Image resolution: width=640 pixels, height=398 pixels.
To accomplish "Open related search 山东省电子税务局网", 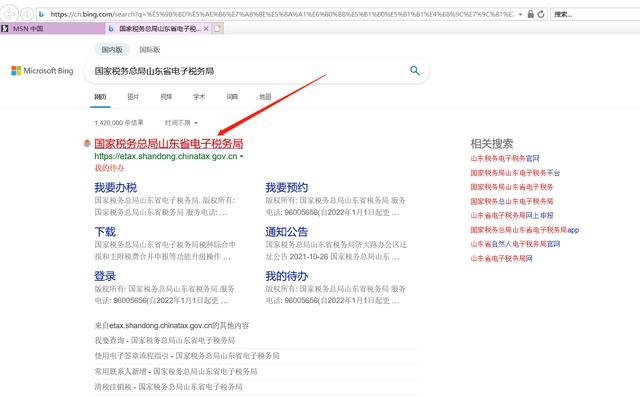I will [x=502, y=258].
